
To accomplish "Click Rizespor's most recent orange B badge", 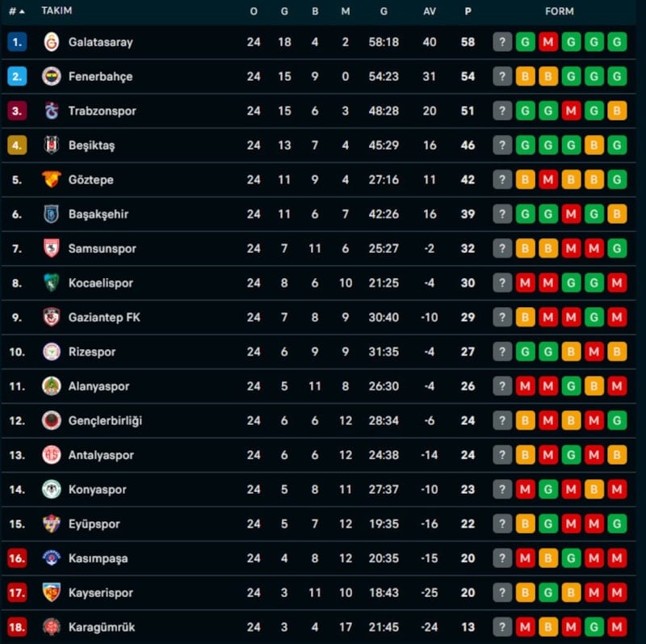I will [x=618, y=351].
